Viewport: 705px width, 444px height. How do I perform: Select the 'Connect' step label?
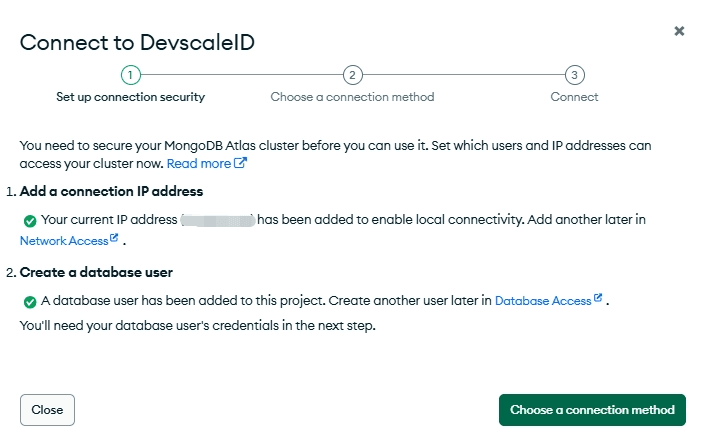tap(575, 97)
